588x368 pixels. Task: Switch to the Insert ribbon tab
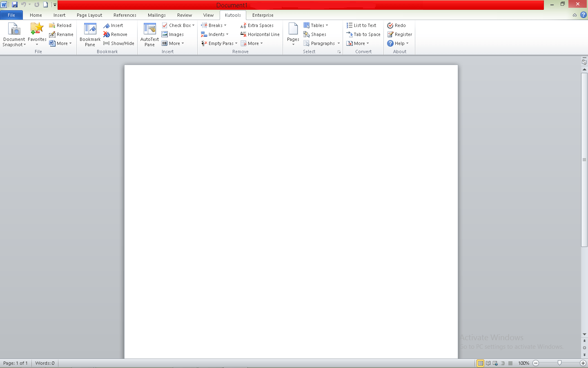point(59,15)
